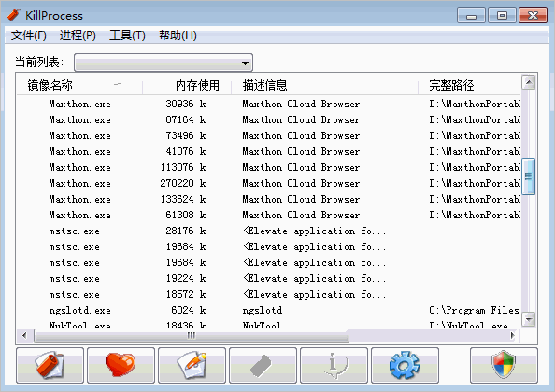
Task: Click the dynamite kill process icon button
Action: pos(50,365)
